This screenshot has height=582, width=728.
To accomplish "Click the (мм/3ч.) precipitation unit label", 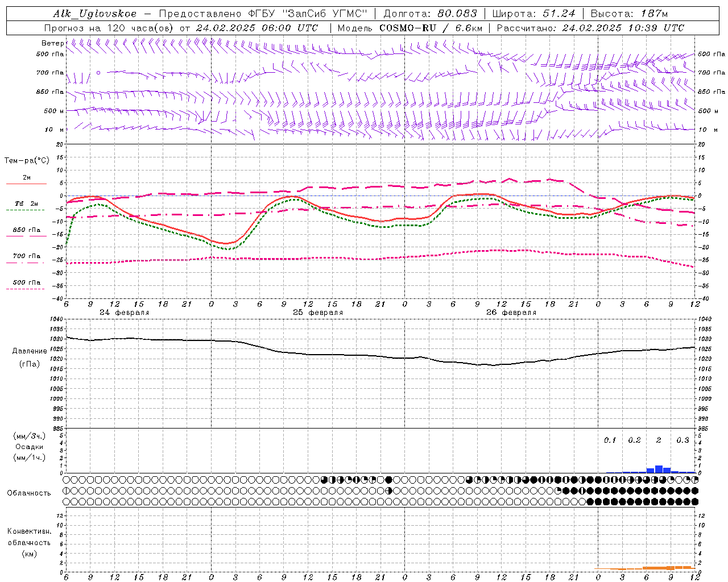I will [29, 436].
